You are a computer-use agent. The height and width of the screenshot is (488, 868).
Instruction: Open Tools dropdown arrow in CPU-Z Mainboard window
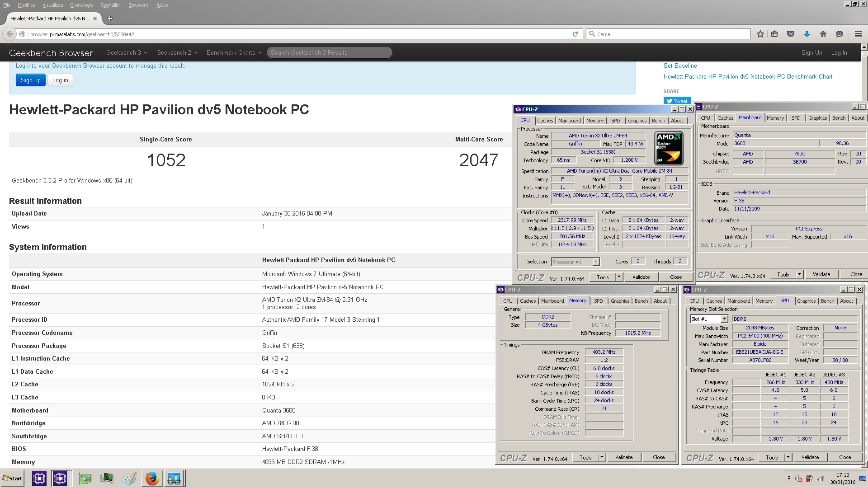(799, 274)
